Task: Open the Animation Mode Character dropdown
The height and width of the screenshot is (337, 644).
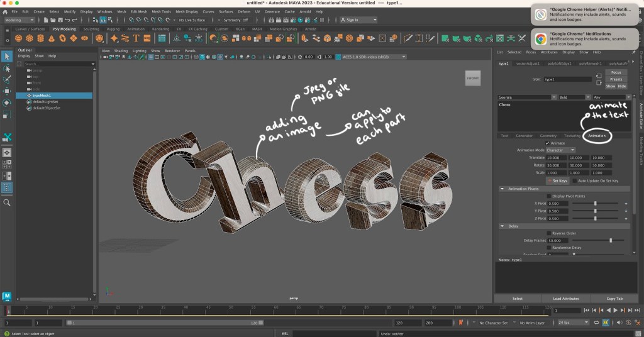Action: tap(561, 150)
